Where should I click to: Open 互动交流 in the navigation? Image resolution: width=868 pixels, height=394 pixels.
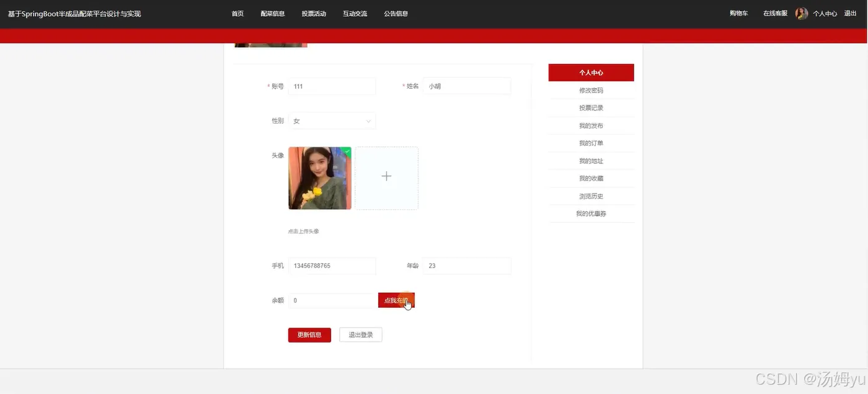click(x=355, y=14)
